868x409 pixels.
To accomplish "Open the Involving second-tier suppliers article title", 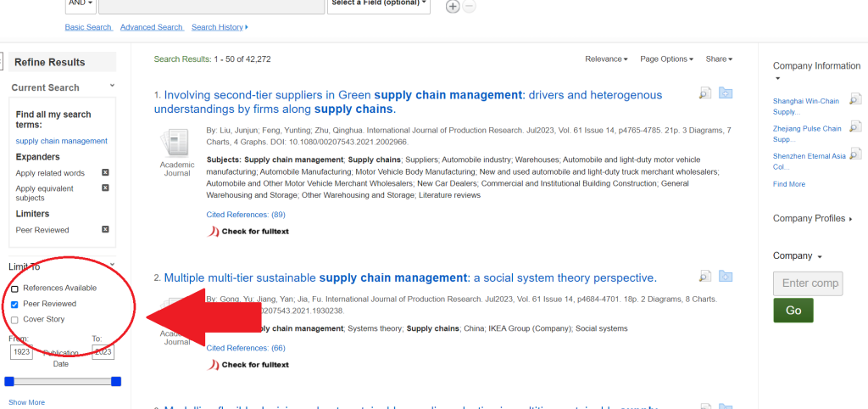I will (408, 102).
